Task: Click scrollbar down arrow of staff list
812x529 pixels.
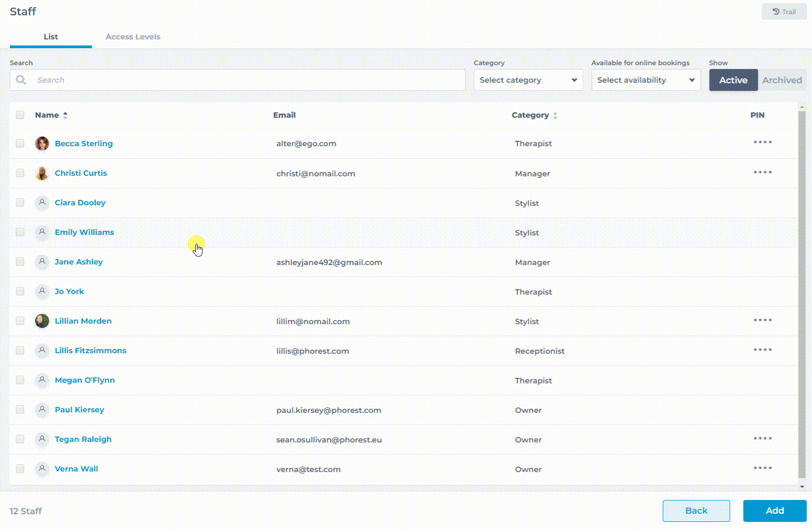Action: (802, 486)
